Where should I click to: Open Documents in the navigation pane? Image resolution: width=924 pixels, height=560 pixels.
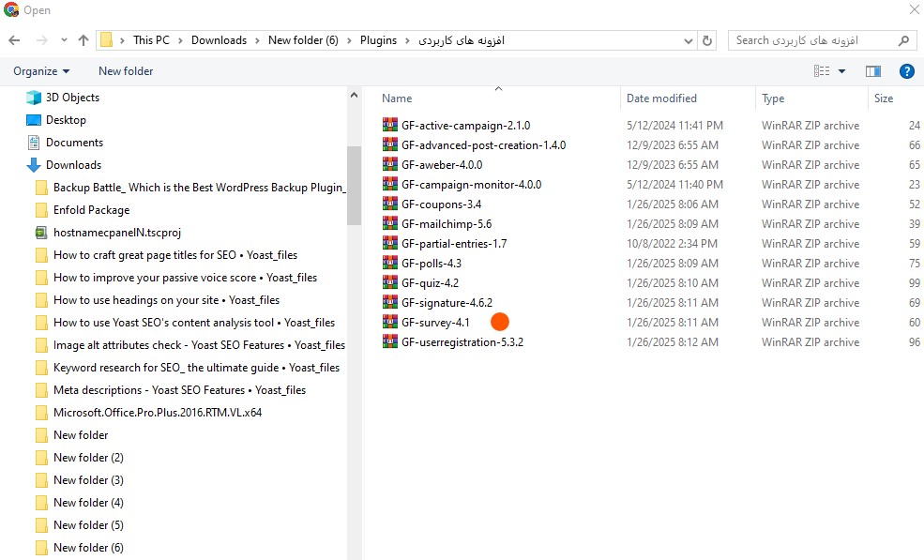click(74, 142)
